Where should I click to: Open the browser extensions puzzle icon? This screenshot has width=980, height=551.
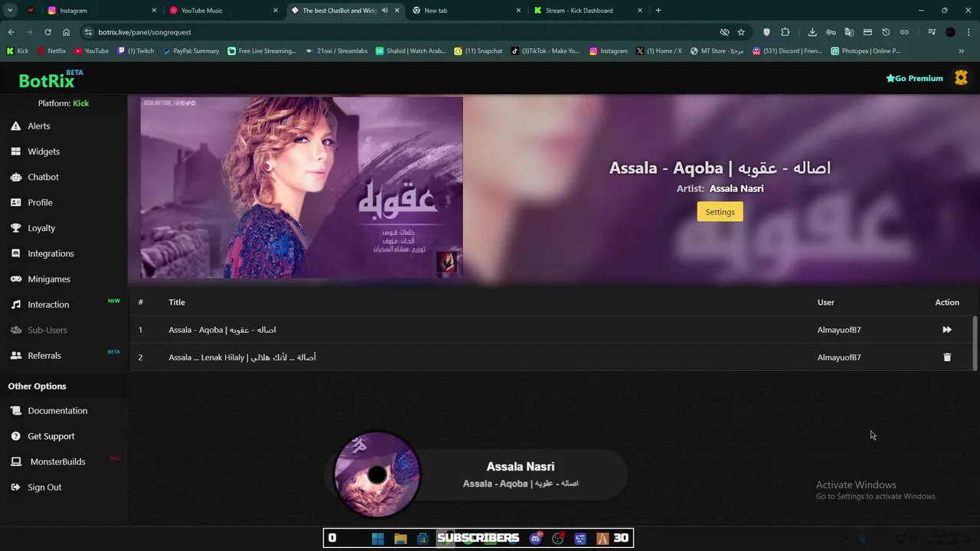coord(785,32)
